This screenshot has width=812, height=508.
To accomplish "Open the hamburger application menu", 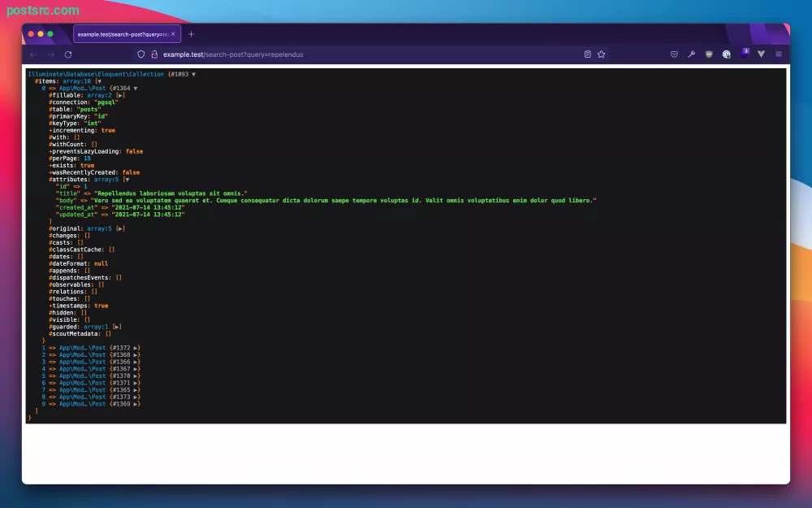I will tap(779, 54).
